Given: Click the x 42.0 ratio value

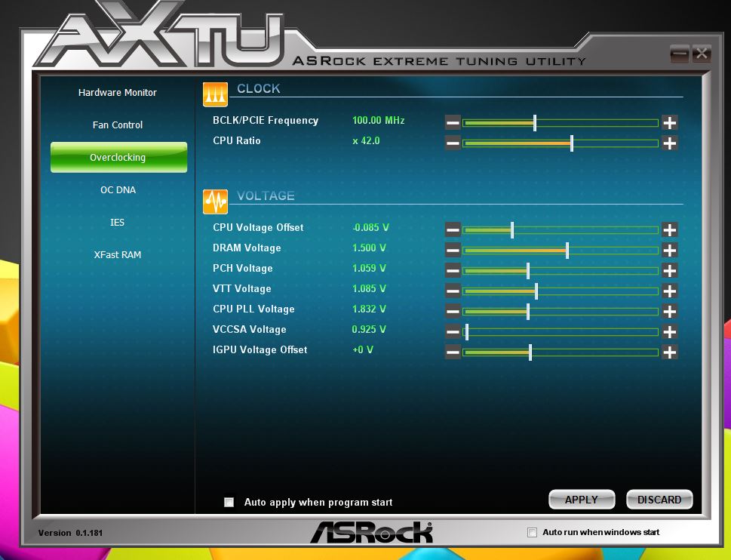Looking at the screenshot, I should tap(366, 141).
